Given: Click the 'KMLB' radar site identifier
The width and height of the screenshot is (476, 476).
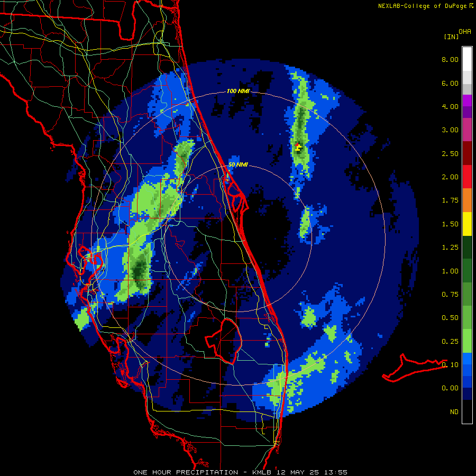Looking at the screenshot, I should (x=261, y=472).
